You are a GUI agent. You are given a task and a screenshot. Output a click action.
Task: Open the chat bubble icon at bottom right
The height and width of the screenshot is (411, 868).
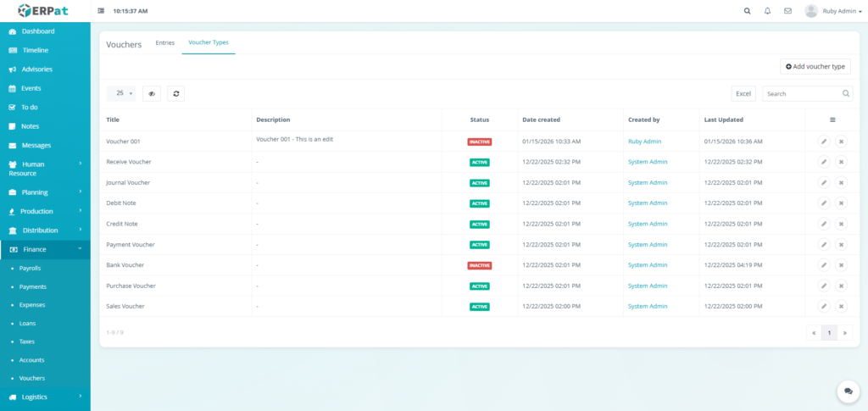[x=848, y=391]
